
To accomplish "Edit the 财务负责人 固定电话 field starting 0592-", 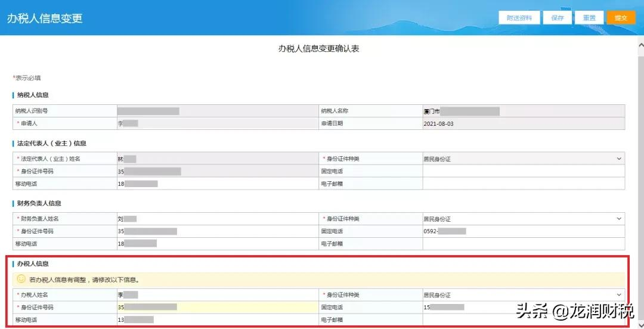I will (x=524, y=231).
